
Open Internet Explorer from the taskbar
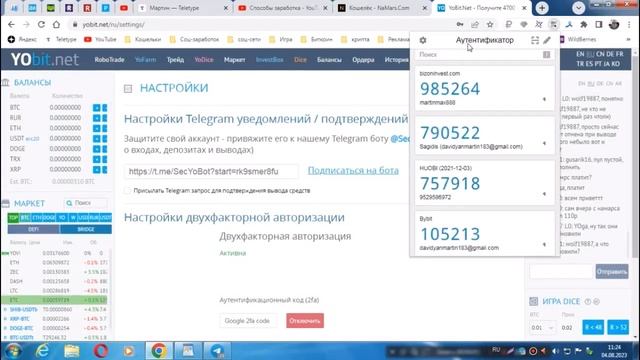click(x=42, y=351)
